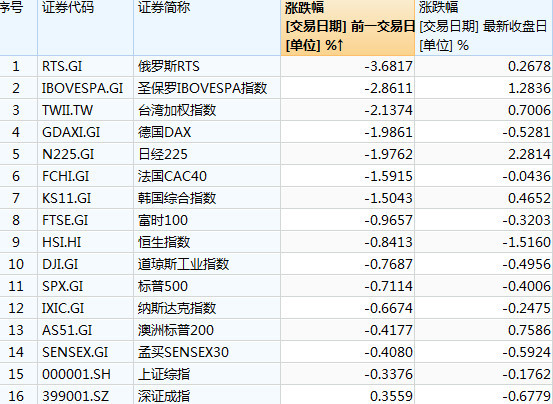Click value -0.9657
Viewport: 553px width, 404px height.
(388, 220)
